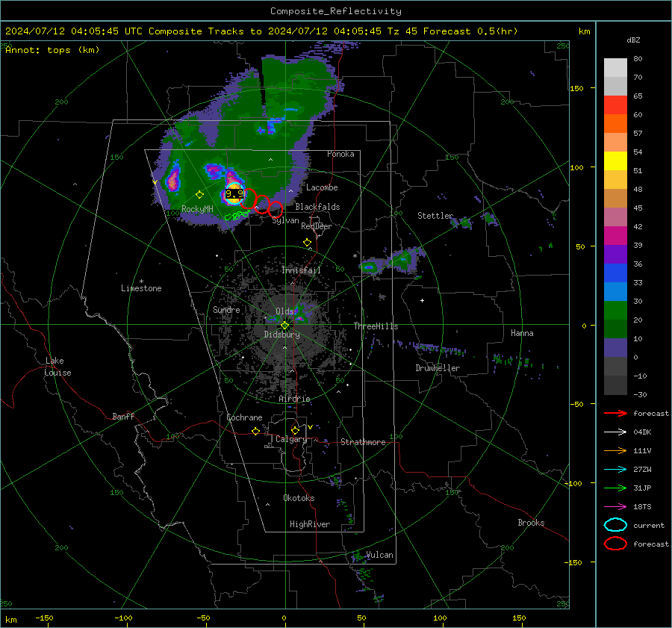The height and width of the screenshot is (628, 672).
Task: Click the yellow diamond marker above RockyMH
Action: [199, 195]
